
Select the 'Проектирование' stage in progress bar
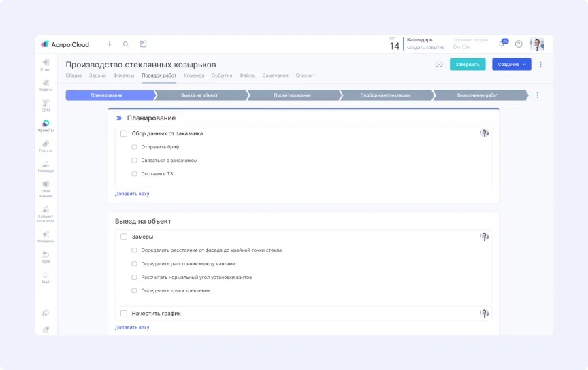coord(292,95)
